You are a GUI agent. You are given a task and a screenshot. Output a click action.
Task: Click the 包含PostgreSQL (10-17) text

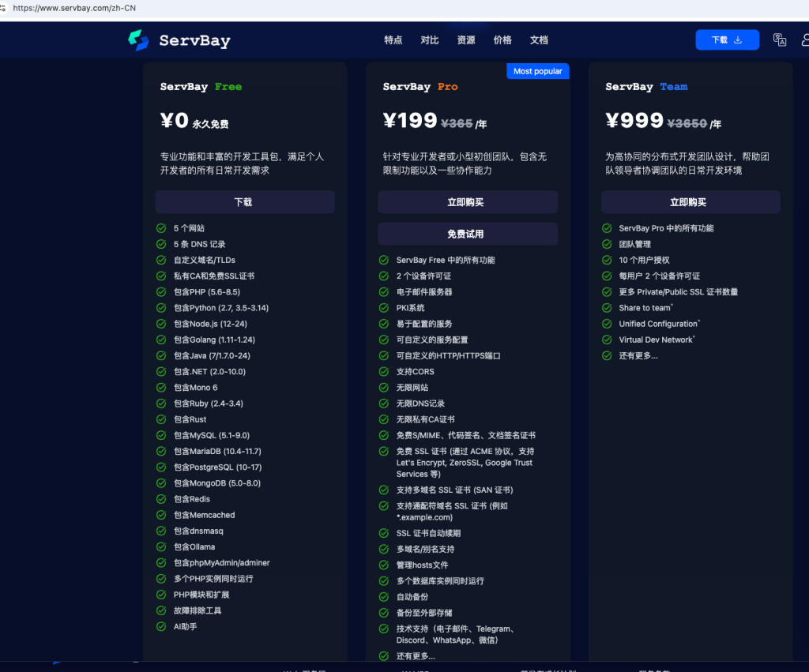(218, 467)
